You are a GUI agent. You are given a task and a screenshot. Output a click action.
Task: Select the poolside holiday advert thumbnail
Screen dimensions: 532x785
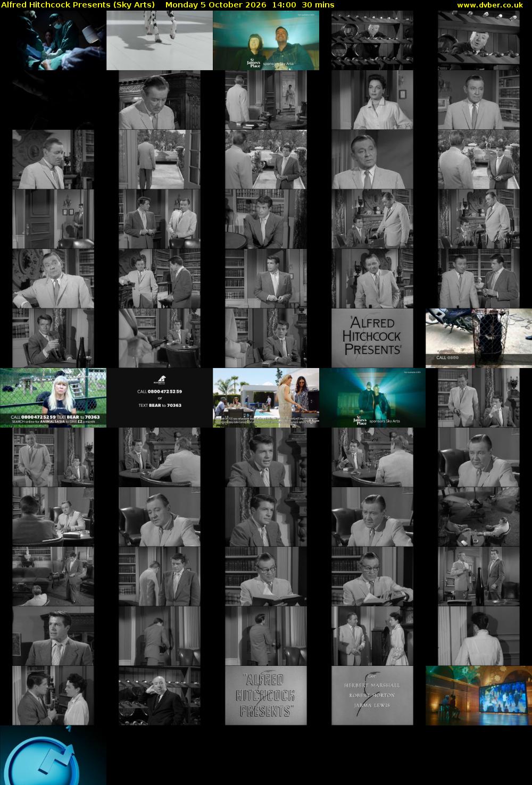tap(266, 398)
